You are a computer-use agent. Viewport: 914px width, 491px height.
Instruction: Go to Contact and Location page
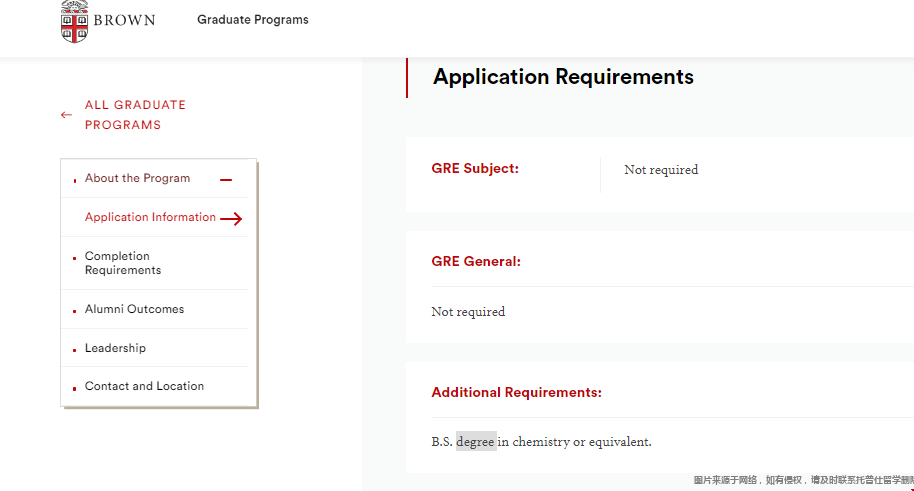144,386
